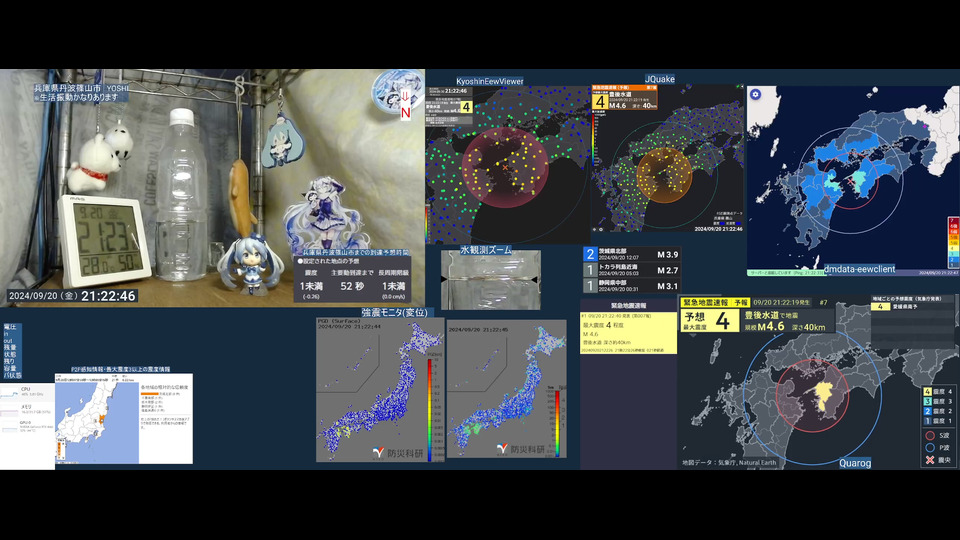Click the 強震モニタ(変位) title label
The width and height of the screenshot is (960, 540).
click(395, 312)
